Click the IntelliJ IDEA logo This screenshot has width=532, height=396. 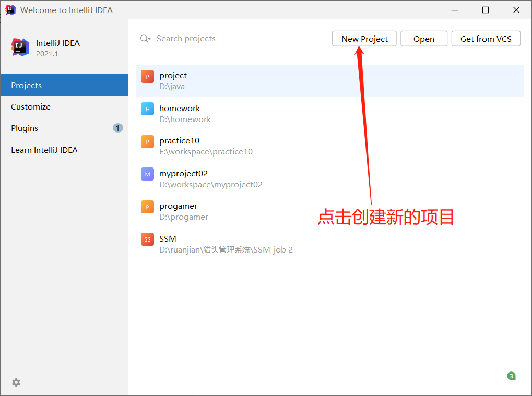20,47
